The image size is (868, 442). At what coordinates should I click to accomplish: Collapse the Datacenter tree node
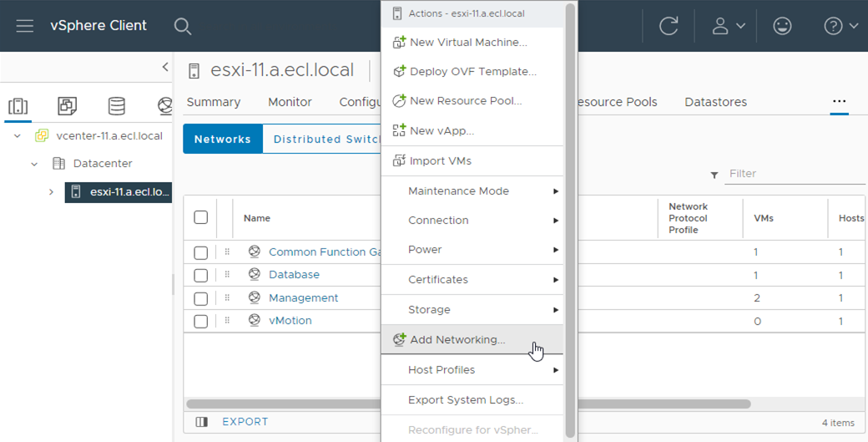click(x=34, y=164)
